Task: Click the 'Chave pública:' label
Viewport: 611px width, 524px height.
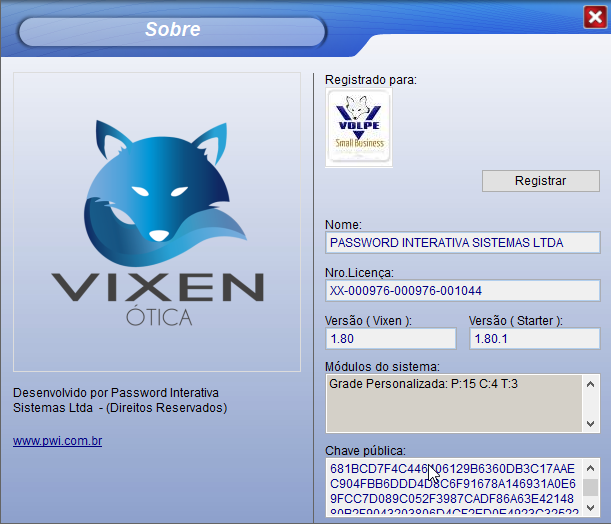Action: pyautogui.click(x=365, y=451)
